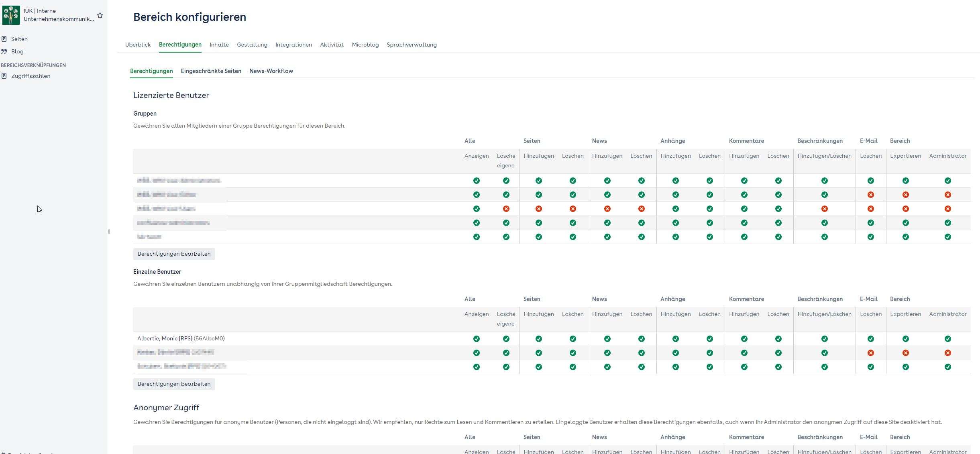Click Albertie's Seiten Löschen green check
This screenshot has height=454, width=980.
573,339
